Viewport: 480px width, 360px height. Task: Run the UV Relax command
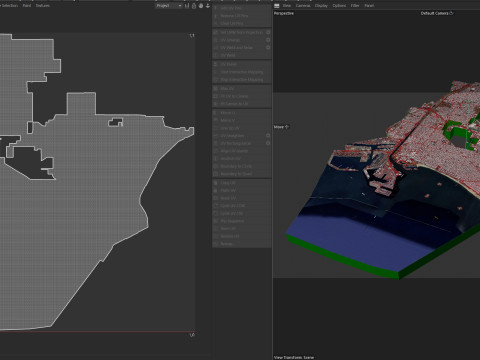242,64
